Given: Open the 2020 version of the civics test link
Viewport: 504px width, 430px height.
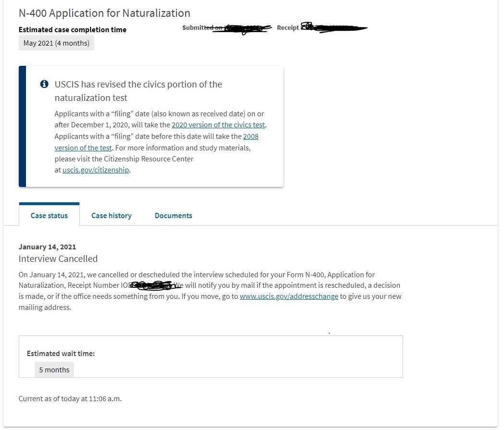Looking at the screenshot, I should click(x=218, y=125).
